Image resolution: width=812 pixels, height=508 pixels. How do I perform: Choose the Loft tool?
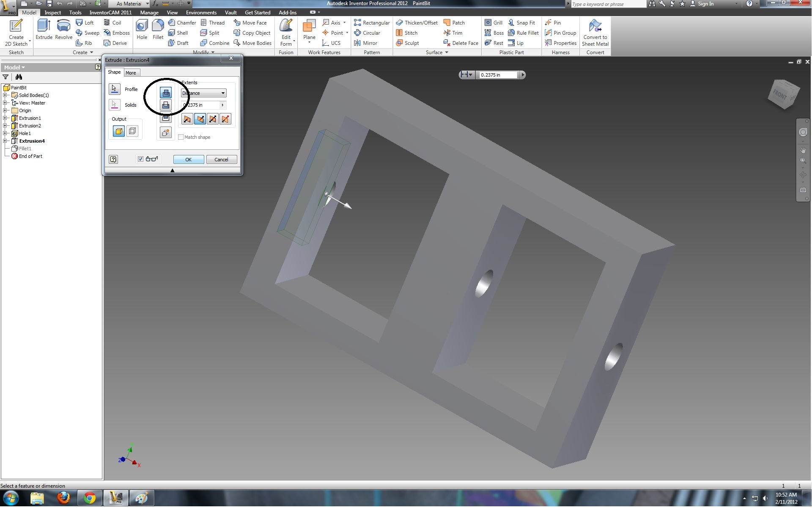tap(85, 22)
